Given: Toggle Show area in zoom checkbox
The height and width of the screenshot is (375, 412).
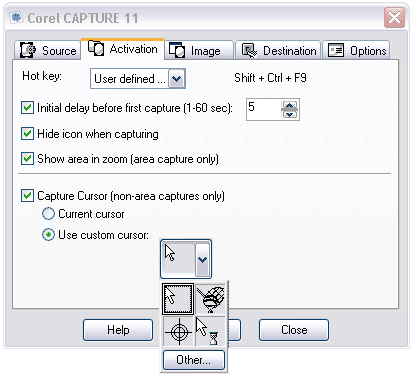Looking at the screenshot, I should (27, 159).
